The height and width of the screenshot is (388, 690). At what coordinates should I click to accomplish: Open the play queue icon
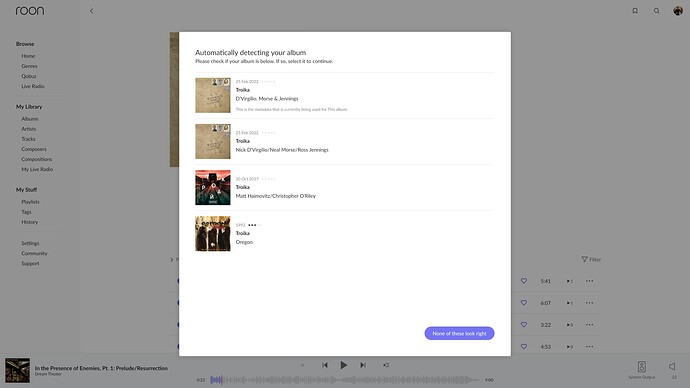coord(386,365)
